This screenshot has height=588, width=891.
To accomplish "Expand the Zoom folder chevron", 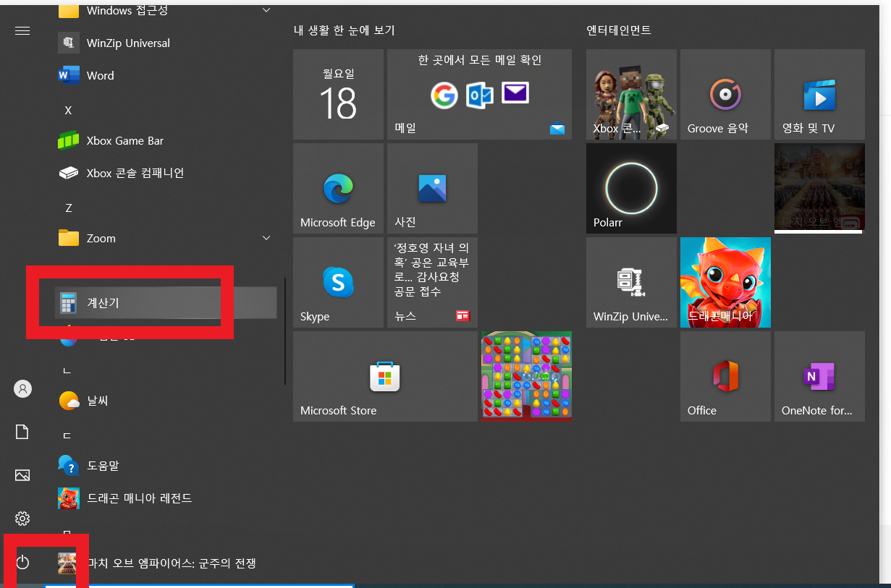I will (266, 238).
